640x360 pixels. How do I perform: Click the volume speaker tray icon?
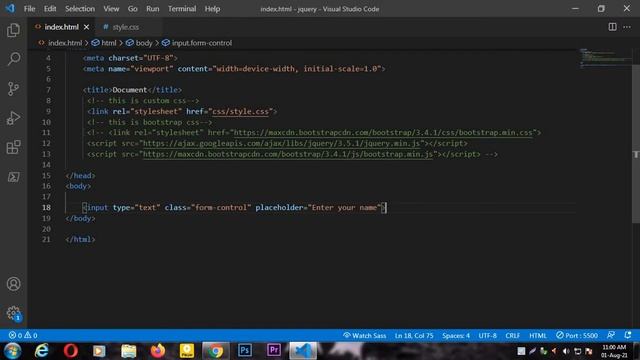tap(566, 351)
